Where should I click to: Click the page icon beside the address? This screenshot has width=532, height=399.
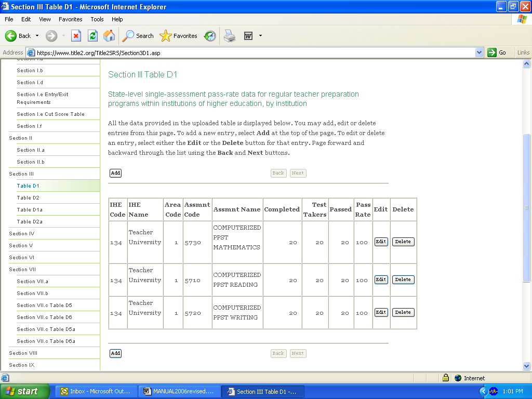pos(31,52)
